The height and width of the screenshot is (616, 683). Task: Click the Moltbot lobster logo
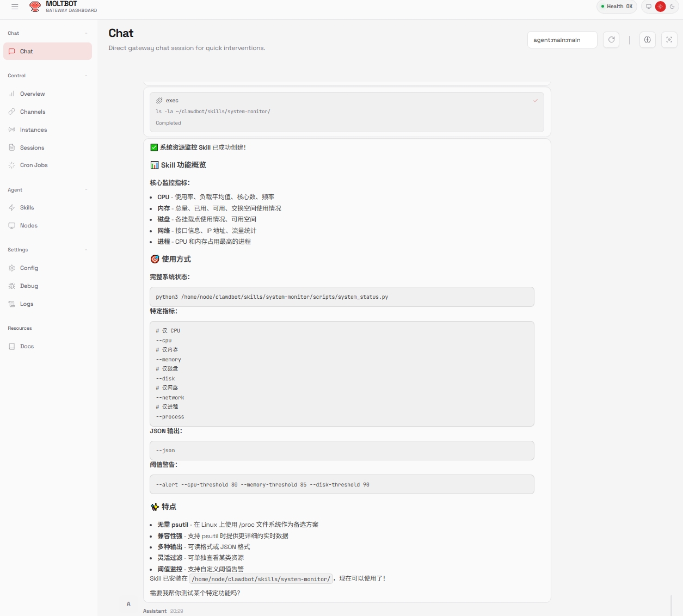point(35,7)
